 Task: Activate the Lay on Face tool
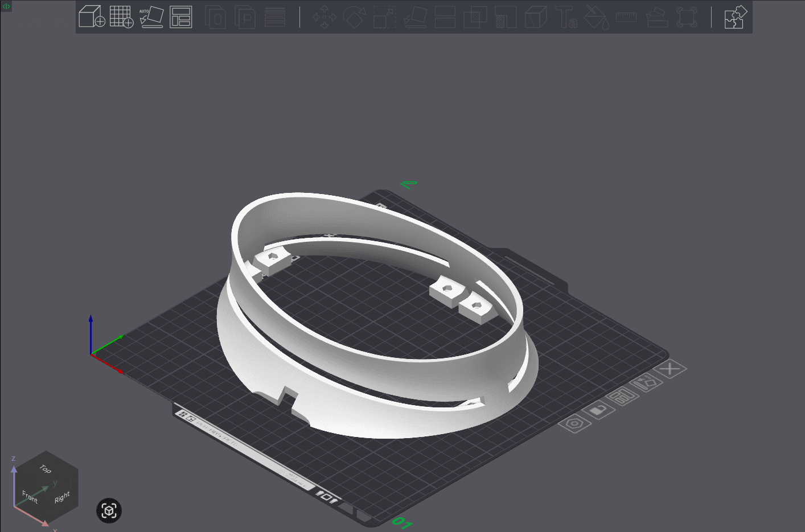(415, 17)
